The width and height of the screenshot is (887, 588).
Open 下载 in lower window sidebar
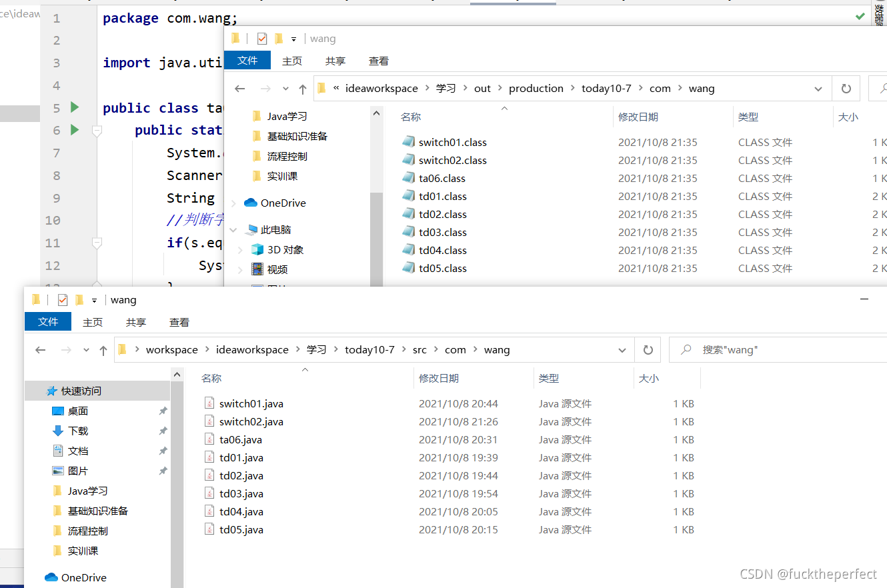[x=78, y=431]
